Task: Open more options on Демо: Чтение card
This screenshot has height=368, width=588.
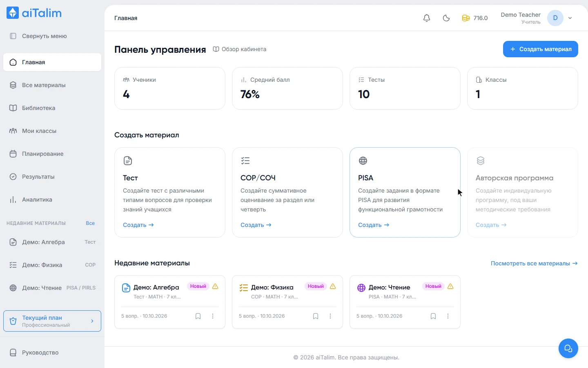Action: click(x=448, y=316)
